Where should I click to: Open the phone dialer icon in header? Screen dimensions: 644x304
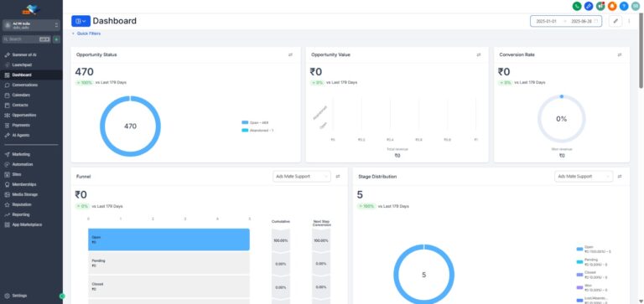pos(577,6)
